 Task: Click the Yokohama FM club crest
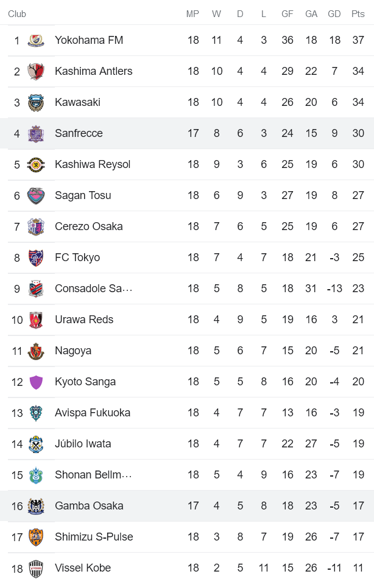tap(35, 40)
